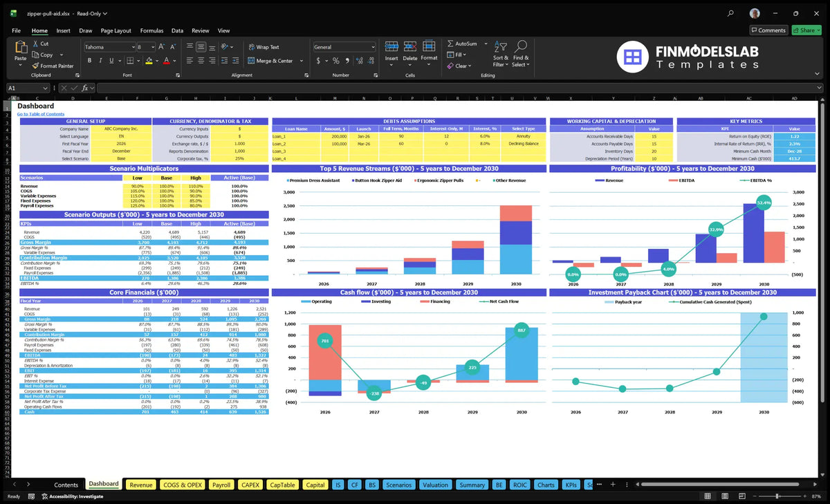Click the Comments button
The image size is (830, 504).
[x=768, y=30]
